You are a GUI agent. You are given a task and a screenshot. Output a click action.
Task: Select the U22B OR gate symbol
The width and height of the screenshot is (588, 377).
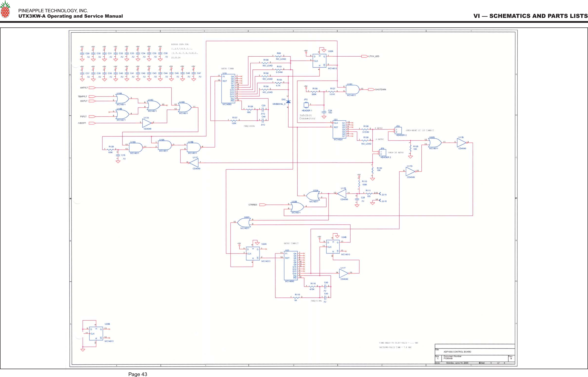[297, 207]
